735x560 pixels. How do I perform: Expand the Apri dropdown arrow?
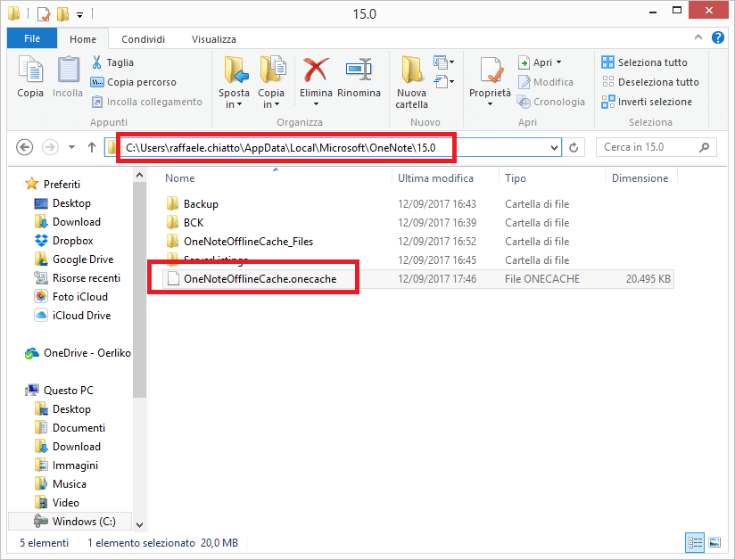[558, 62]
